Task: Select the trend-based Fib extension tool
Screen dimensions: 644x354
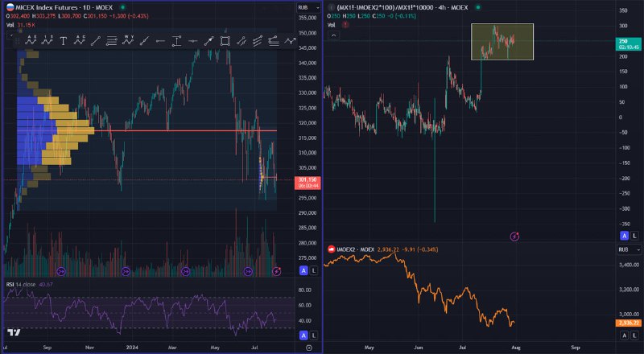Action: [x=274, y=41]
